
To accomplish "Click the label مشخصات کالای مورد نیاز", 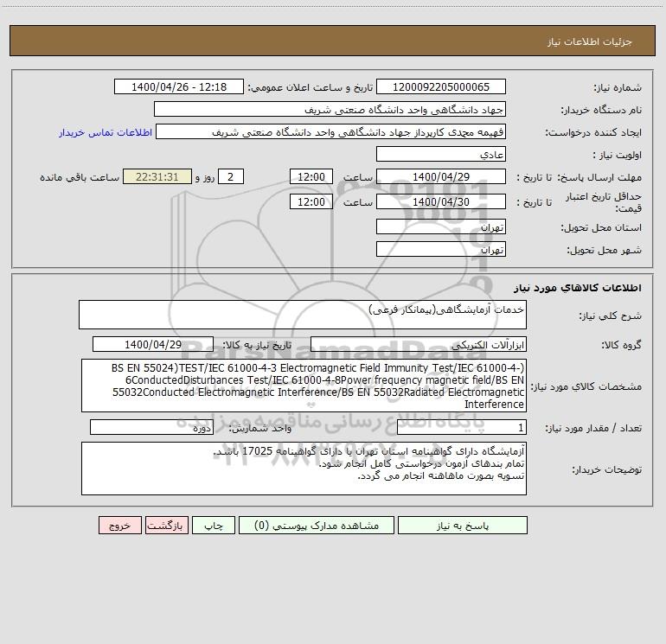I will (x=586, y=386).
